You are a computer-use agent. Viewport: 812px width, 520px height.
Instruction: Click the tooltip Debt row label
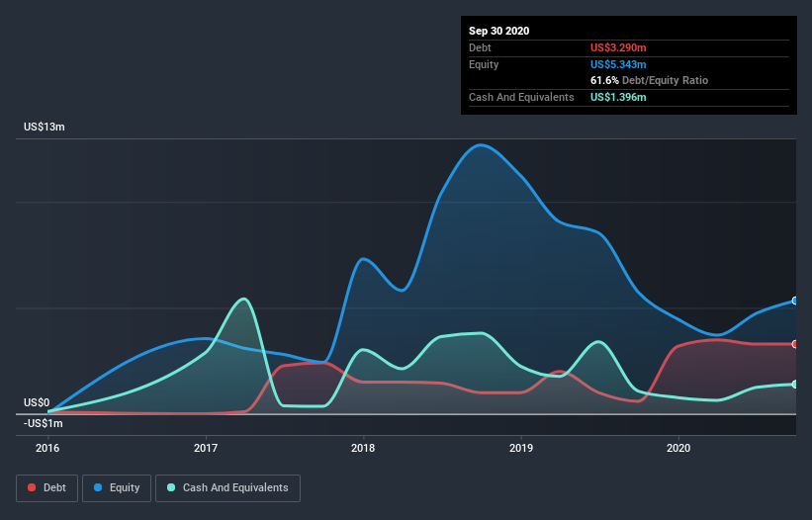pos(480,47)
